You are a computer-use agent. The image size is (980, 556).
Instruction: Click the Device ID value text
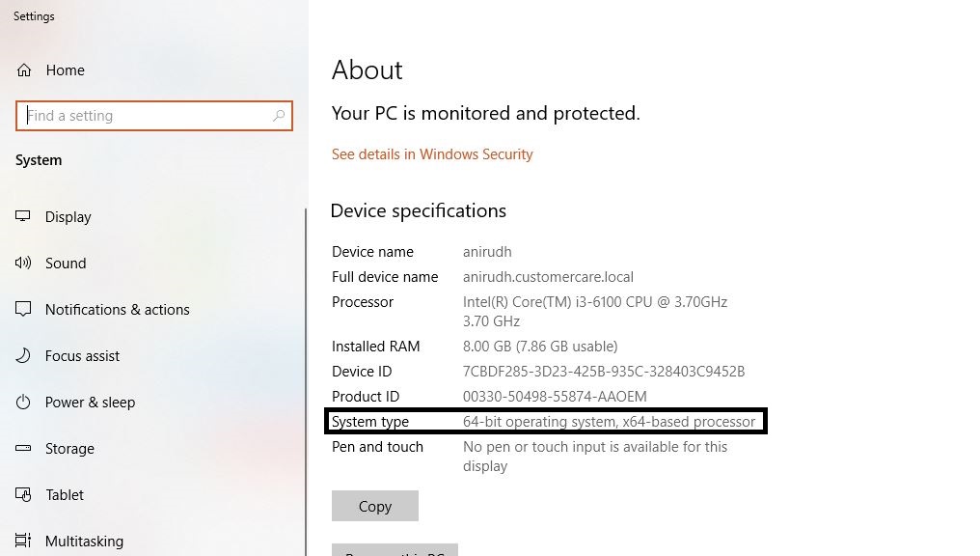click(604, 372)
